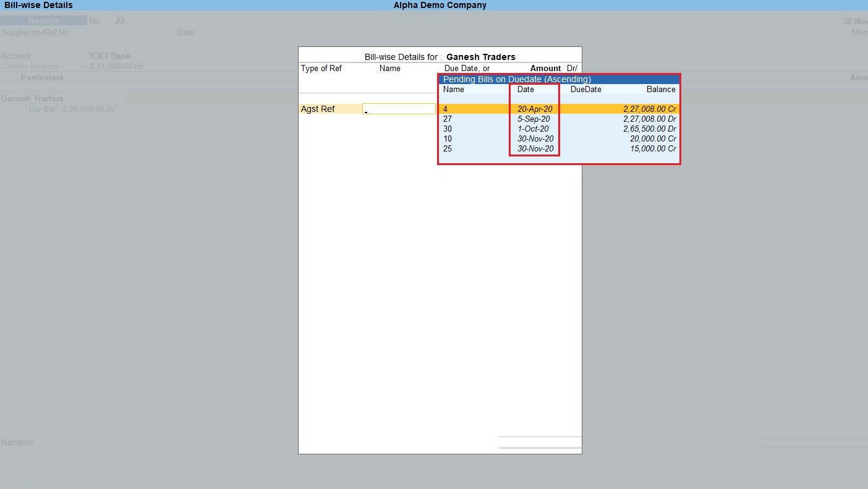
Task: Click the Alpha Demo Company title
Action: coord(440,5)
